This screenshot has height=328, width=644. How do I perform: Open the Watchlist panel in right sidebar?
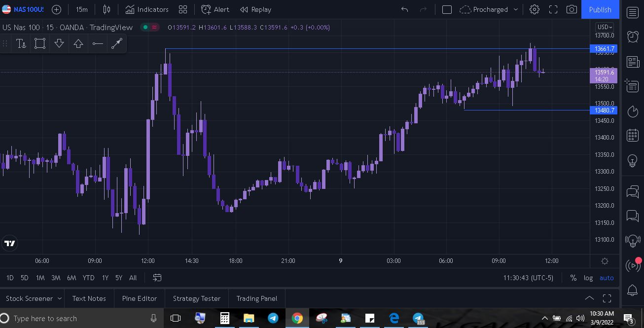click(x=633, y=12)
